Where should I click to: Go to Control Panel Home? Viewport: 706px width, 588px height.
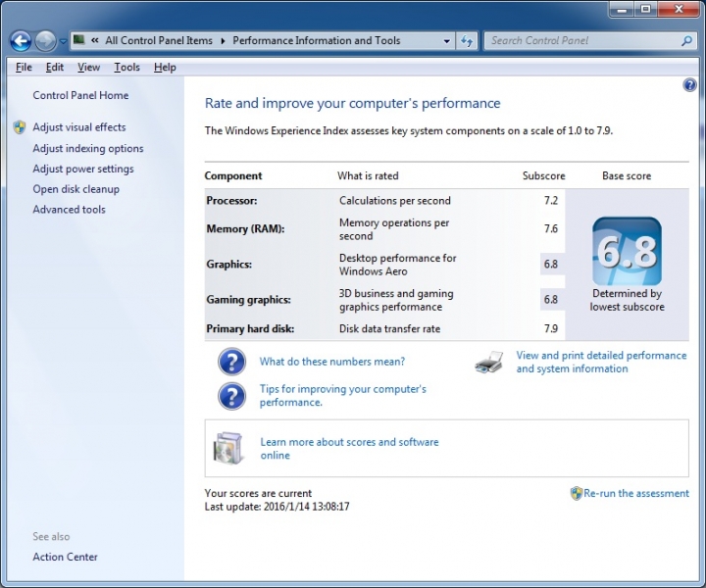click(x=80, y=95)
